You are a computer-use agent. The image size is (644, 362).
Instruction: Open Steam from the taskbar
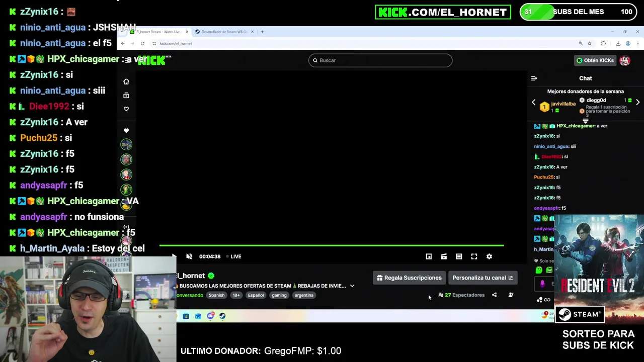pyautogui.click(x=222, y=316)
